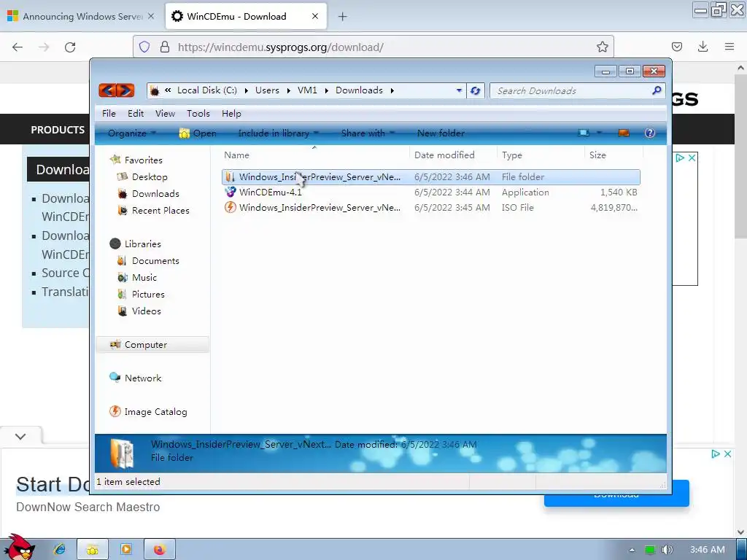Open Downloads in Favorites
Screen dimensions: 747x560
pos(155,194)
